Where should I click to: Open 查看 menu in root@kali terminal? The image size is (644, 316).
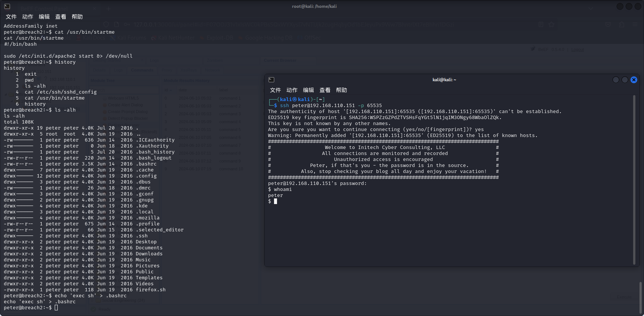tap(61, 17)
